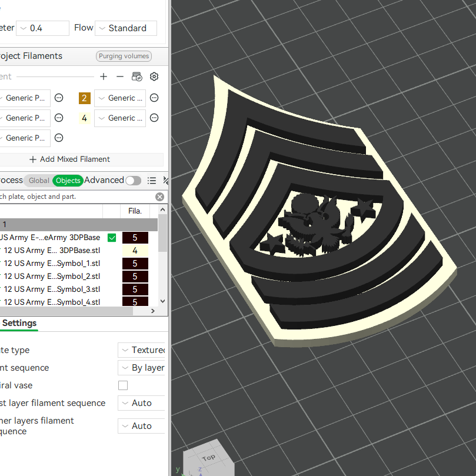This screenshot has width=476, height=476.
Task: Open filament 2 Generic preset dropdown
Action: click(x=120, y=98)
